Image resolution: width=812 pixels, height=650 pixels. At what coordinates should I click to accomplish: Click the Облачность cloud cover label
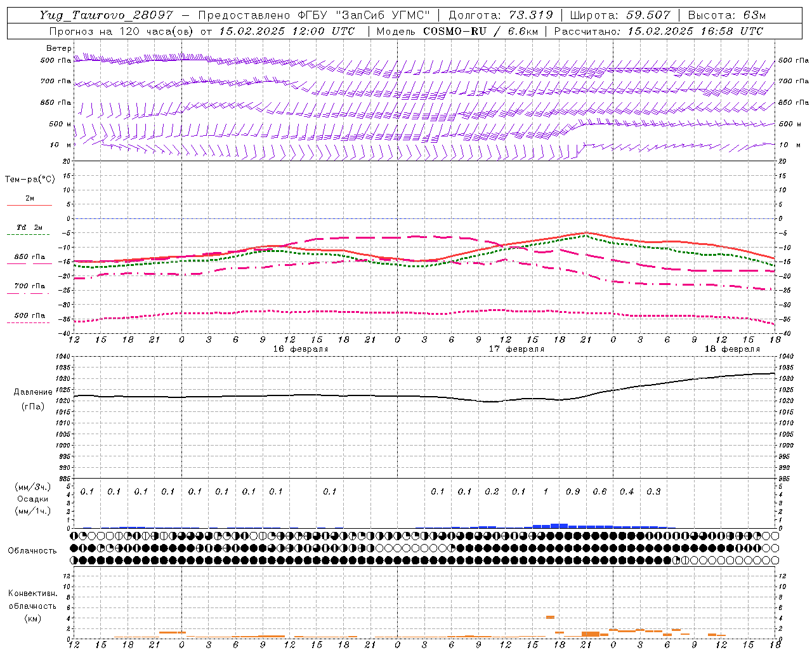click(32, 550)
